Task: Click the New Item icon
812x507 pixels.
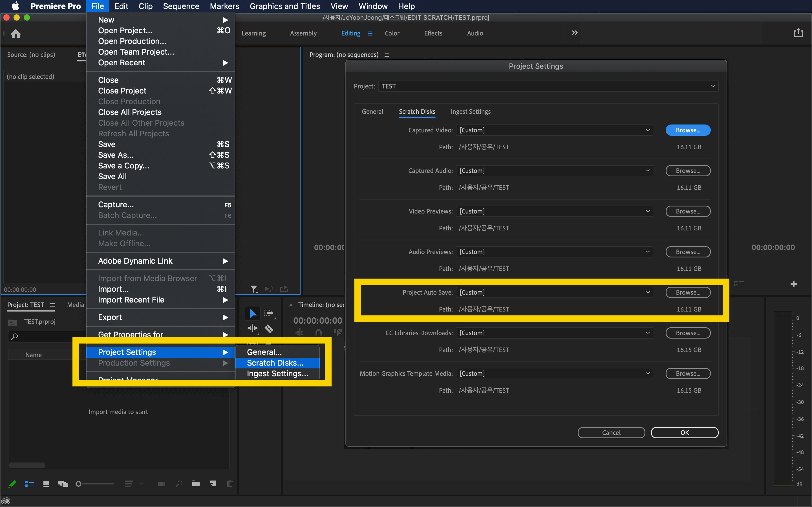Action: 213,484
